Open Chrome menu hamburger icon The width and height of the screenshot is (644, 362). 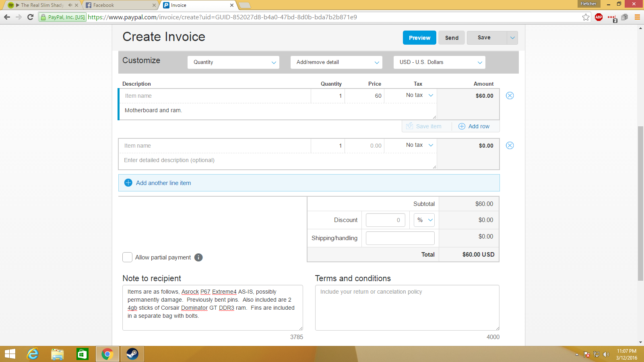click(637, 17)
